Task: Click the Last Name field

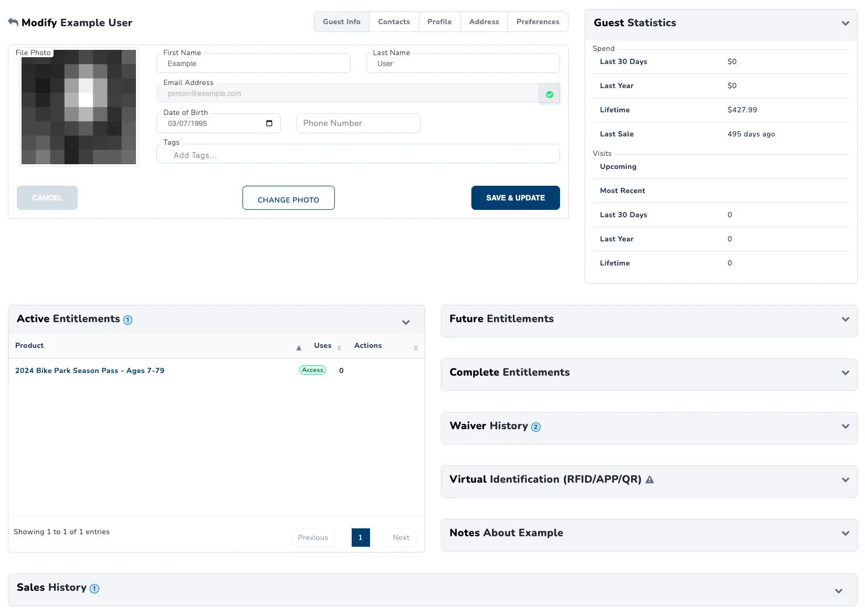Action: (x=463, y=63)
